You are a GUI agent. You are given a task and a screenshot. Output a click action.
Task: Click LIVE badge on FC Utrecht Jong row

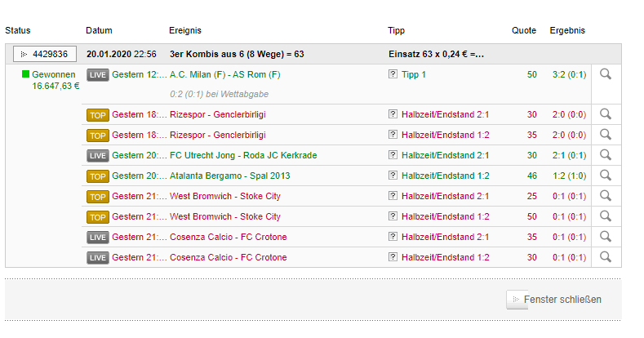(98, 156)
